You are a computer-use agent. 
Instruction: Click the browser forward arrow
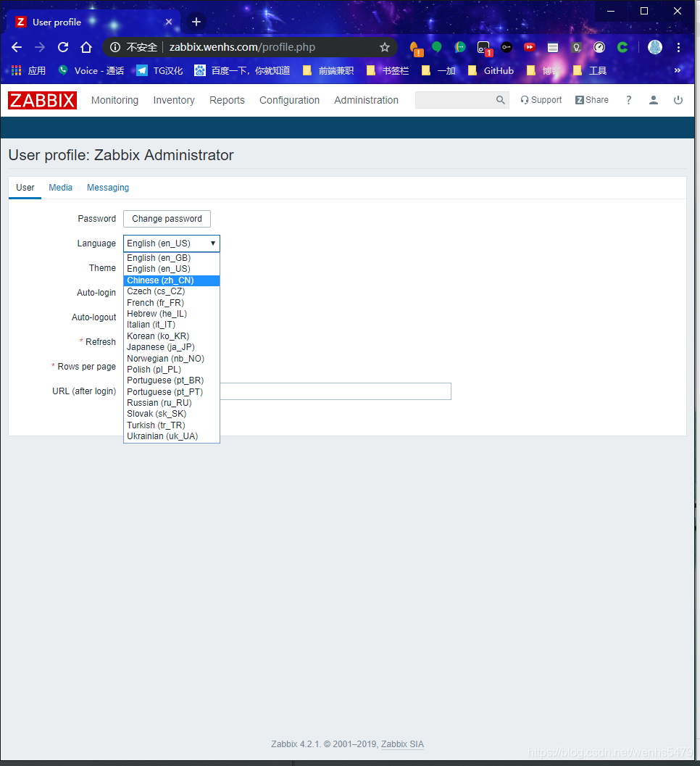pyautogui.click(x=40, y=47)
